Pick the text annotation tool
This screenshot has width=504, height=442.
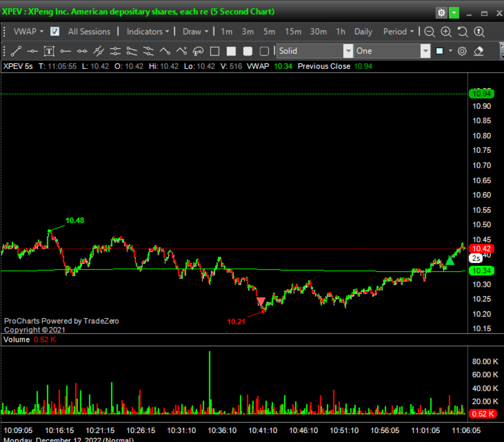pos(49,51)
